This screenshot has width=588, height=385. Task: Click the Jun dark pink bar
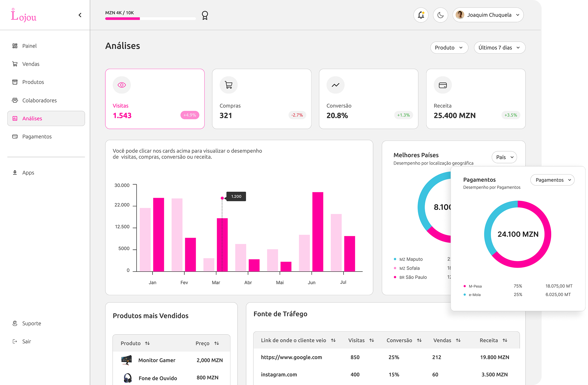317,232
